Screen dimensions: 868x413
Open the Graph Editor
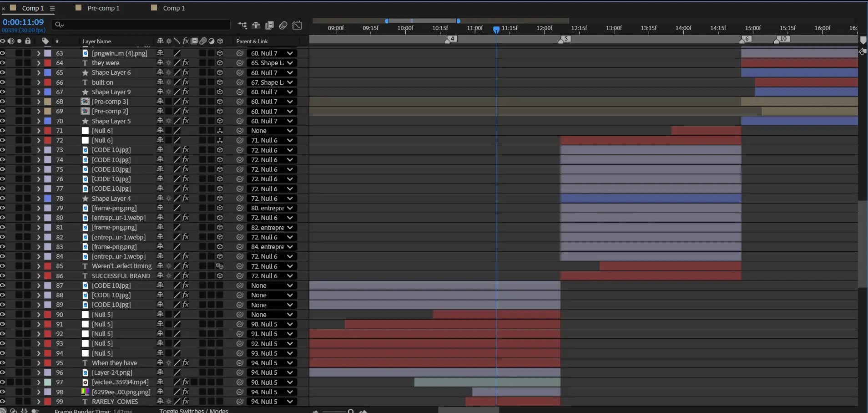pos(297,25)
